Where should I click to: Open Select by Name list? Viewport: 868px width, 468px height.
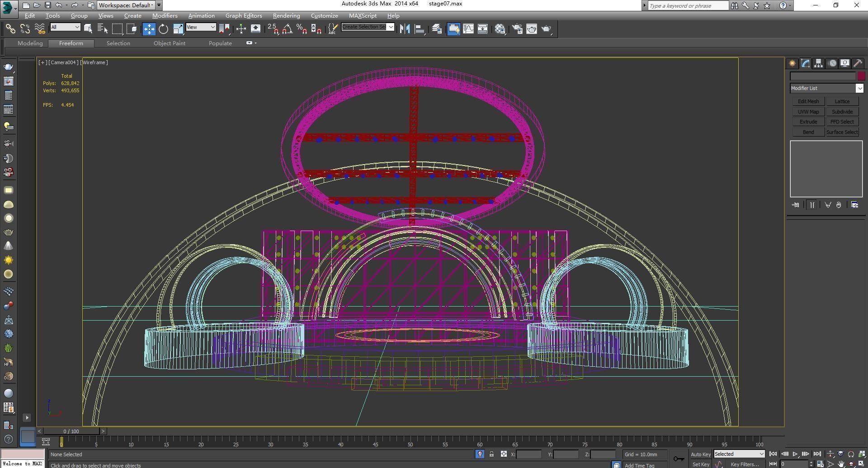pos(103,29)
